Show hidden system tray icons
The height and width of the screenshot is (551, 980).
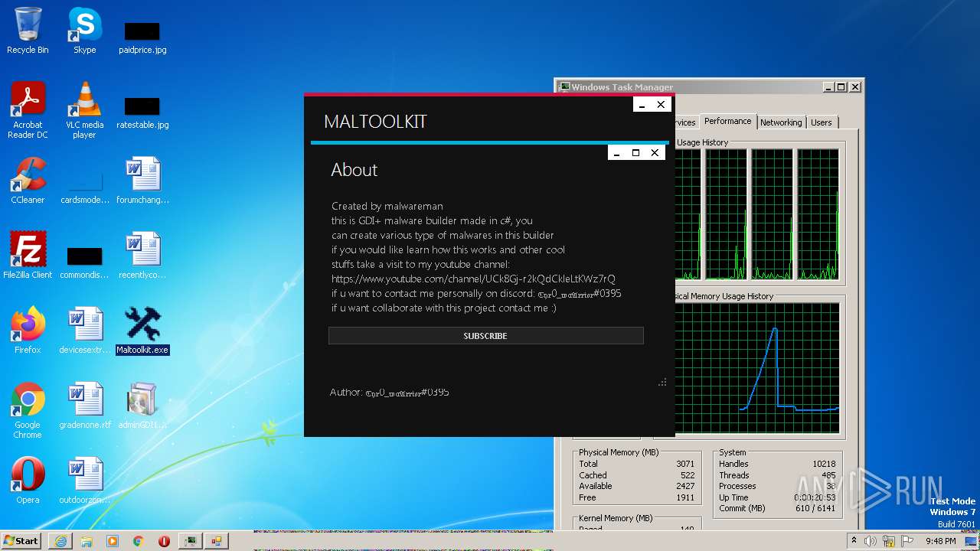click(854, 541)
